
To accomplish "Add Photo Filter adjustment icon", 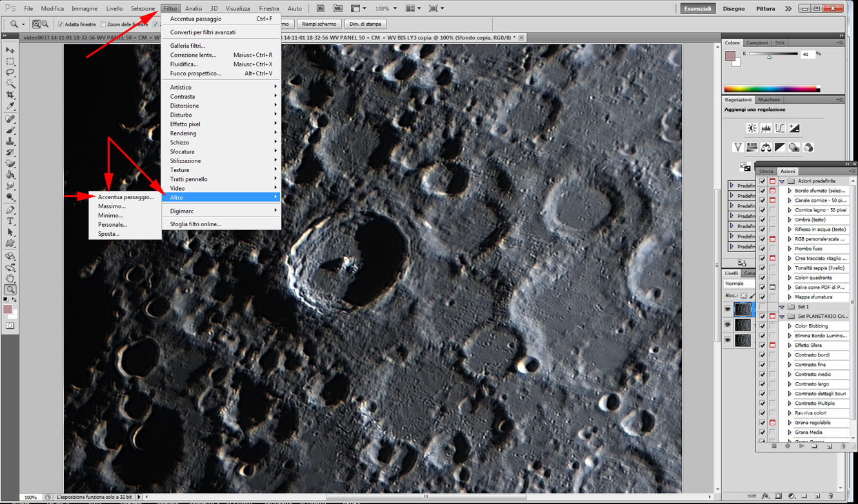I will tap(795, 148).
